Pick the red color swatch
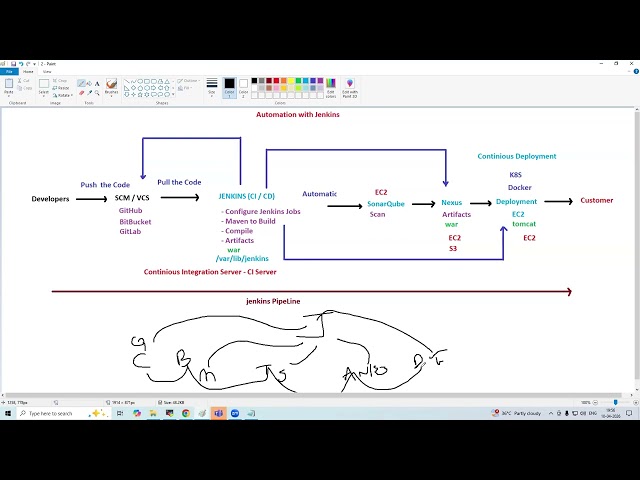Viewport: 640px width, 480px height. coord(276,81)
